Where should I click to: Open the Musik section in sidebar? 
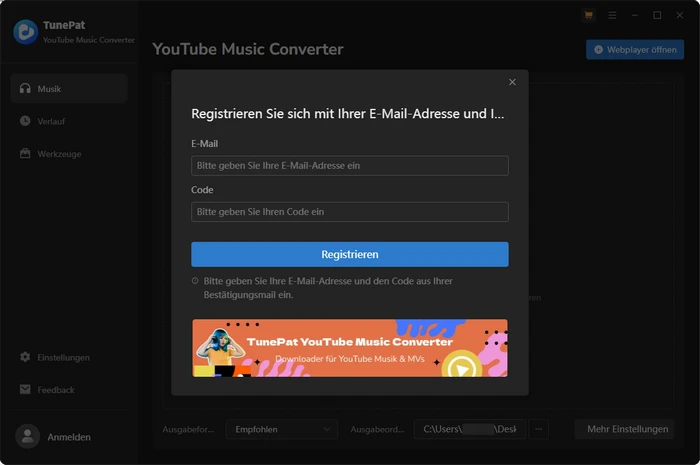pyautogui.click(x=69, y=89)
